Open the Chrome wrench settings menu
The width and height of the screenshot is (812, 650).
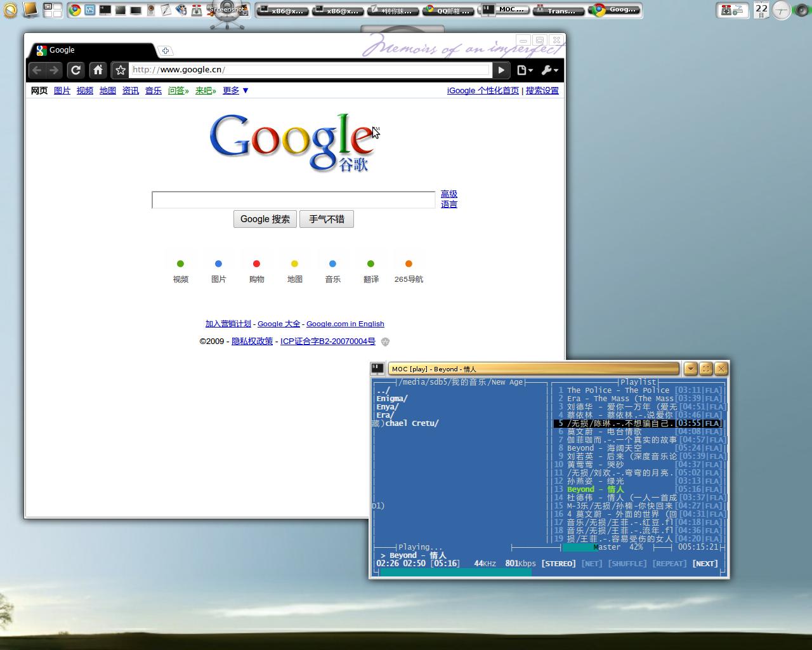coord(549,70)
